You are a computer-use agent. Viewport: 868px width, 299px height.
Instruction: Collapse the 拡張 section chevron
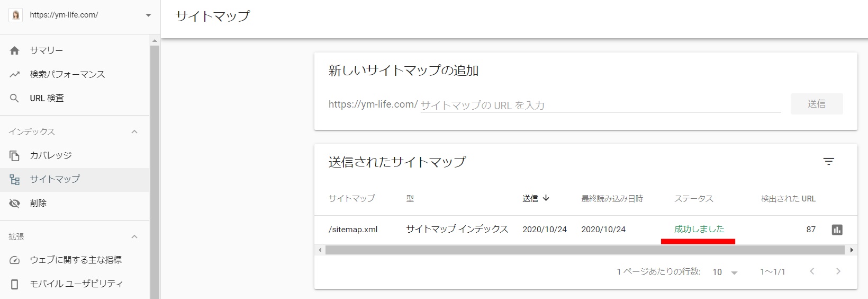pos(134,236)
